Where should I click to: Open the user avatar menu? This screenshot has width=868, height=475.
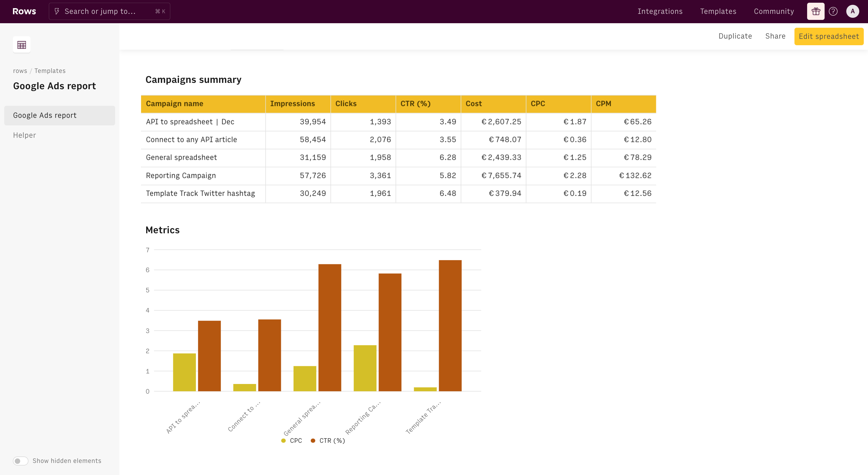click(853, 11)
